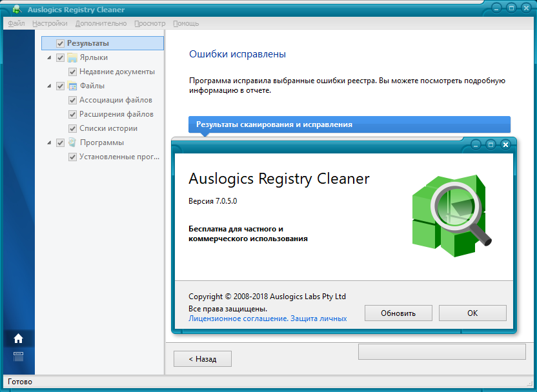
Task: Close the About dialog with X
Action: click(x=505, y=144)
